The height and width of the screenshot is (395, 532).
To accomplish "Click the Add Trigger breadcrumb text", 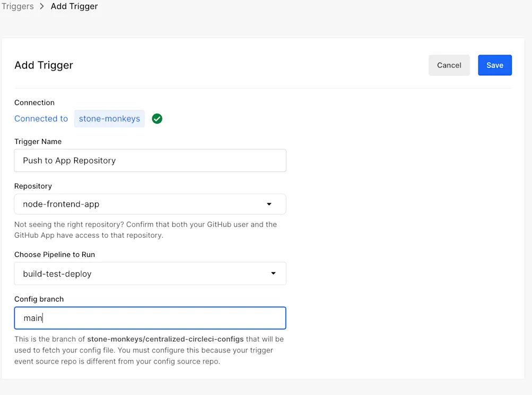I will click(x=74, y=6).
